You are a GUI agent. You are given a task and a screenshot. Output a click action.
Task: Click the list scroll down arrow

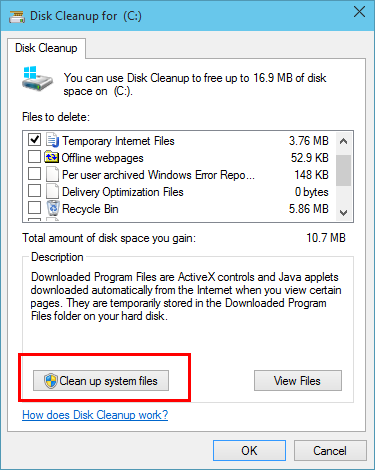click(343, 212)
